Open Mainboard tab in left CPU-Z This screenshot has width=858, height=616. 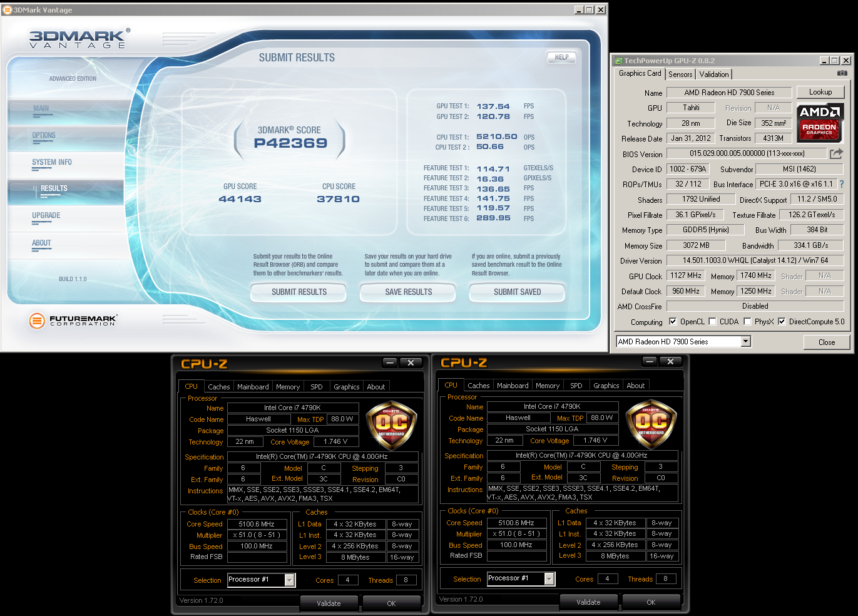point(253,387)
